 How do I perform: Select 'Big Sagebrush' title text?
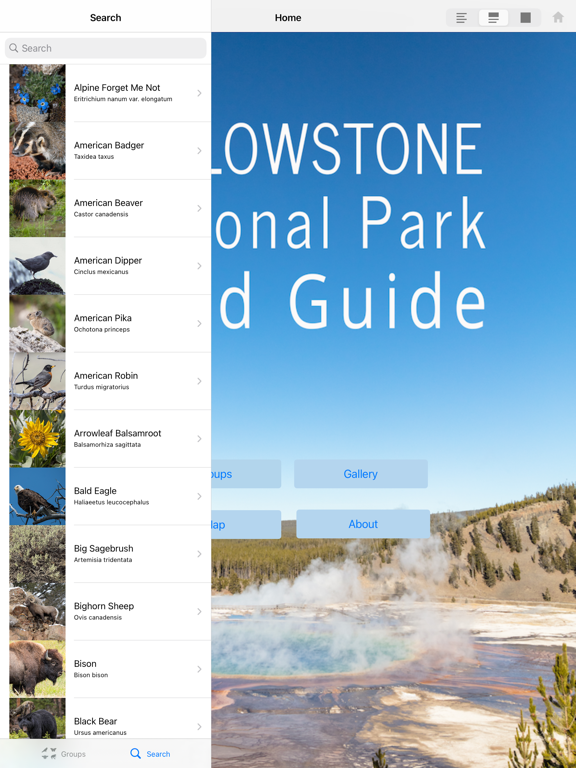pyautogui.click(x=103, y=549)
